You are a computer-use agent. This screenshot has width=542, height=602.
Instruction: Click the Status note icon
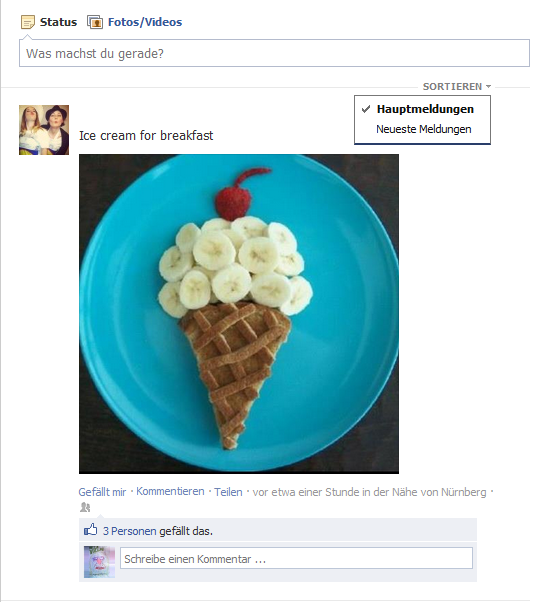[28, 22]
